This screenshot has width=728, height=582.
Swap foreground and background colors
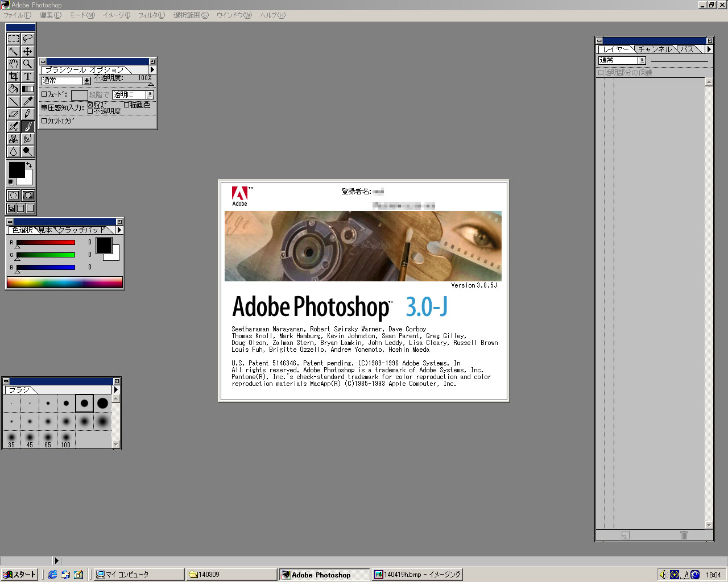[x=29, y=165]
